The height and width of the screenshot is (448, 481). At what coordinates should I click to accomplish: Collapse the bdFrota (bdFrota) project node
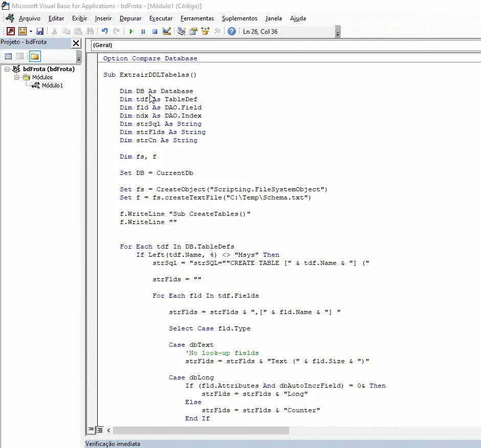click(x=7, y=70)
